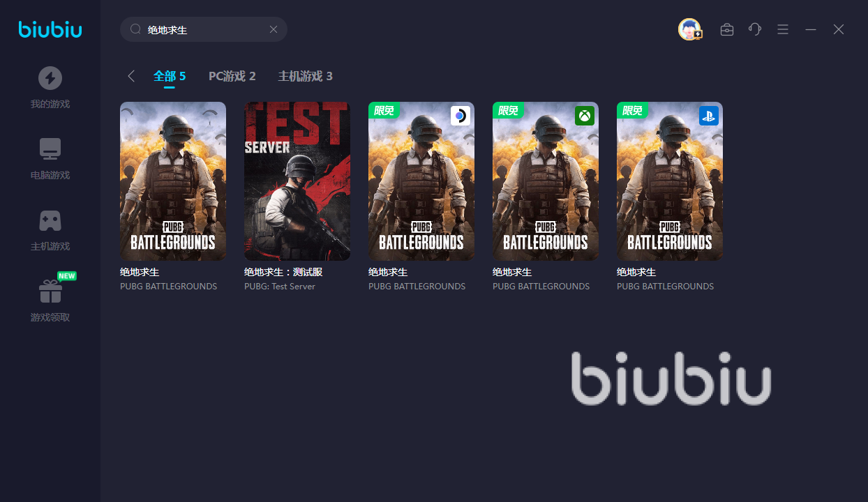Select the first PUBG BATTLEGROUNDS cover
This screenshot has height=502, width=868.
click(x=173, y=181)
